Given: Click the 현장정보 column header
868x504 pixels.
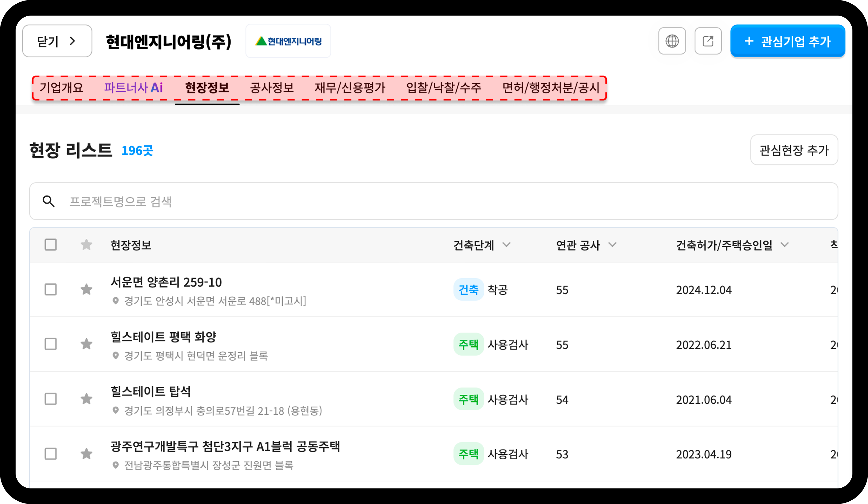Looking at the screenshot, I should pyautogui.click(x=131, y=245).
